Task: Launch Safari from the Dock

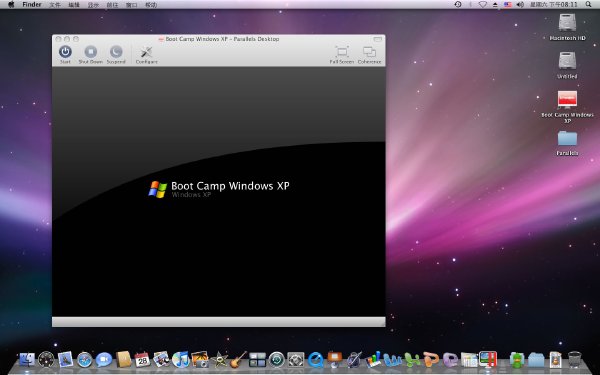Action: pos(85,359)
